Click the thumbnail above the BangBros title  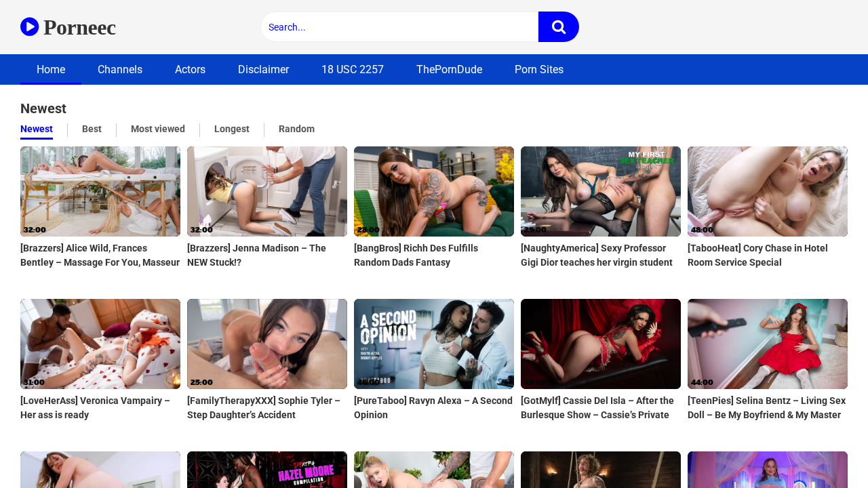coord(434,191)
